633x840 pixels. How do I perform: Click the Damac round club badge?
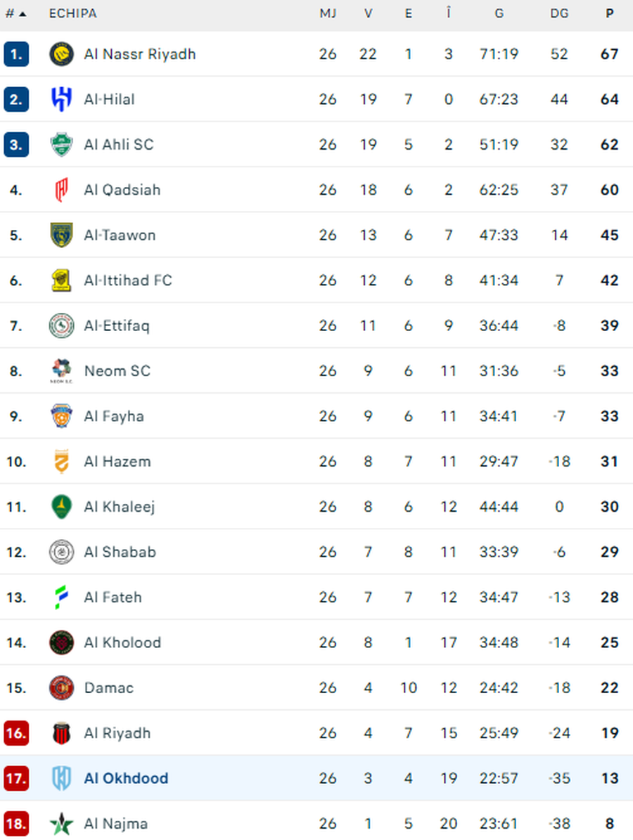tap(62, 687)
